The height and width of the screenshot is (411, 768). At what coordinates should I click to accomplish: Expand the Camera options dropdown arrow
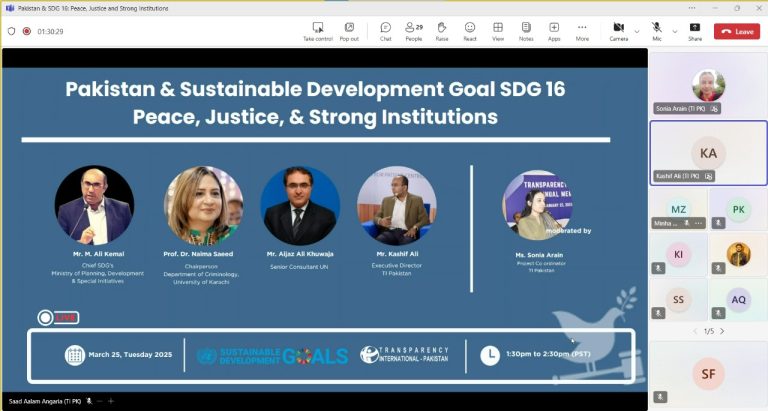point(637,31)
